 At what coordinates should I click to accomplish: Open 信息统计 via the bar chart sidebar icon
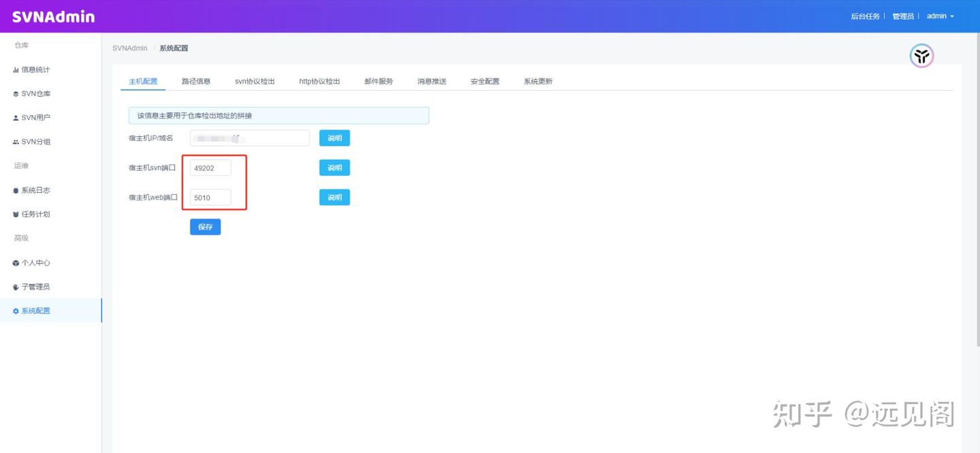[16, 69]
